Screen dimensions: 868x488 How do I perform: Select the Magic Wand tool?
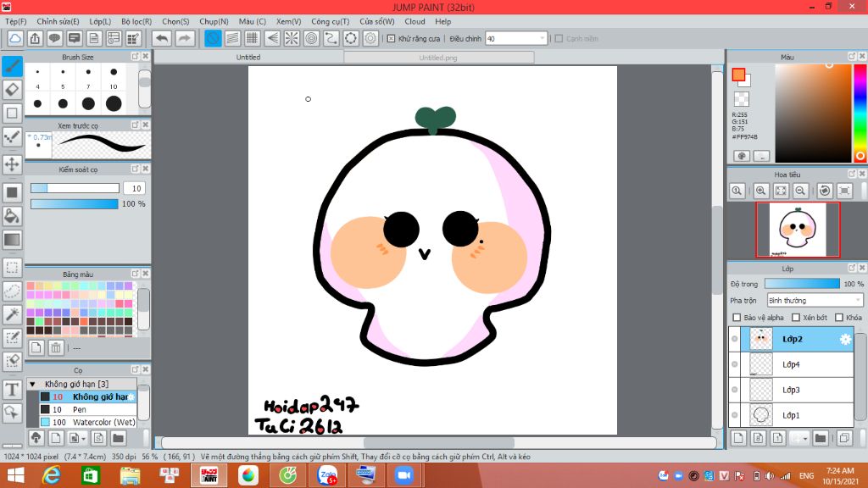pyautogui.click(x=12, y=314)
